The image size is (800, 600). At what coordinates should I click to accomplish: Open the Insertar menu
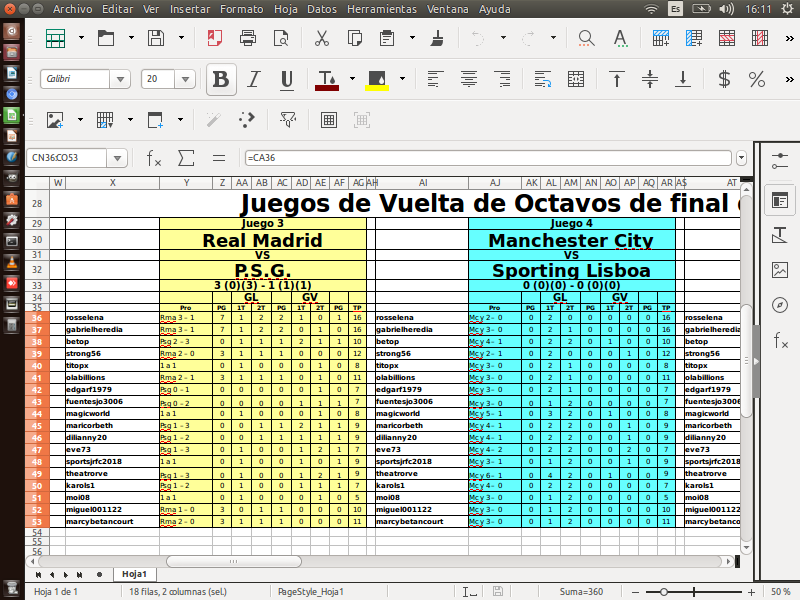(190, 9)
